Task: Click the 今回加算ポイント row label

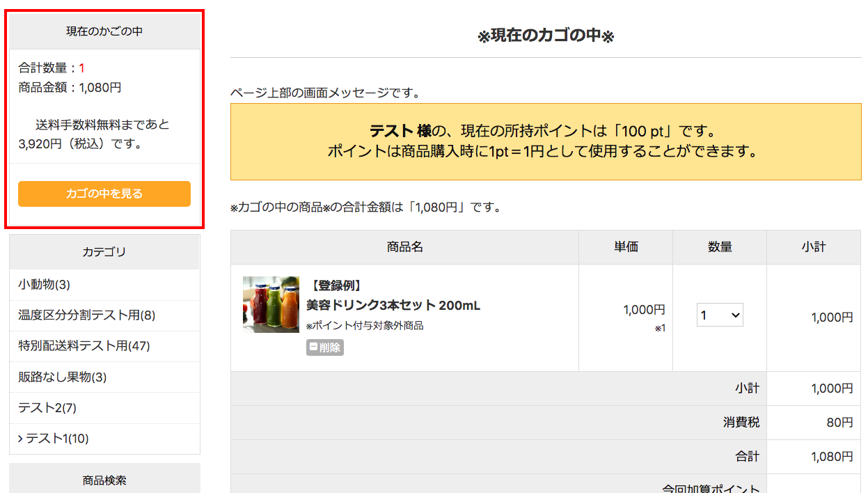Action: [x=711, y=488]
